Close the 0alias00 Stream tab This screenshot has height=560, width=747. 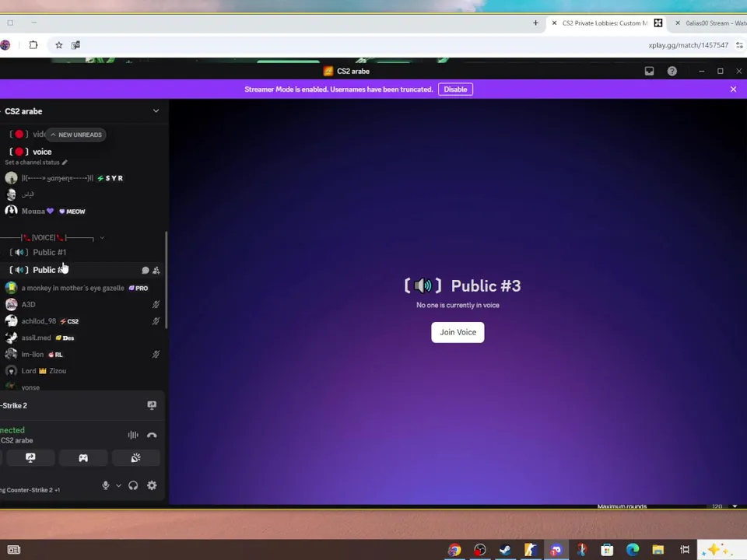pyautogui.click(x=678, y=23)
